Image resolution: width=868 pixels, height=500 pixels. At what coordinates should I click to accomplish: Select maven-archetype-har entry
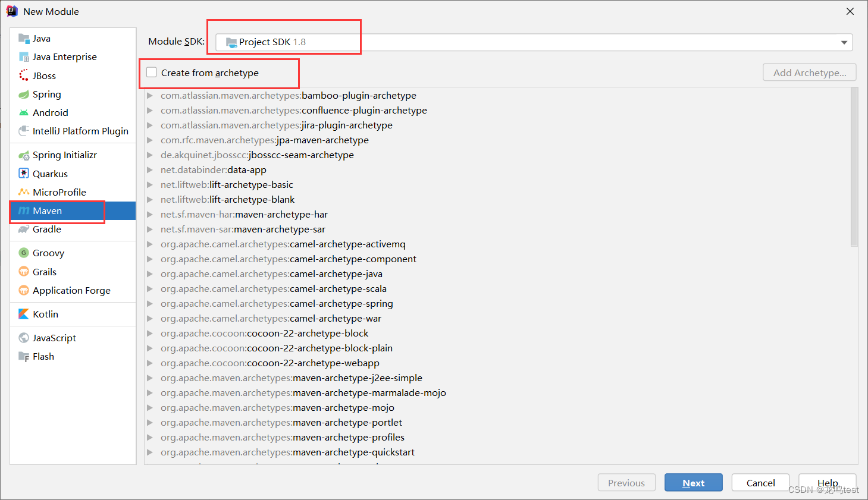(x=244, y=215)
